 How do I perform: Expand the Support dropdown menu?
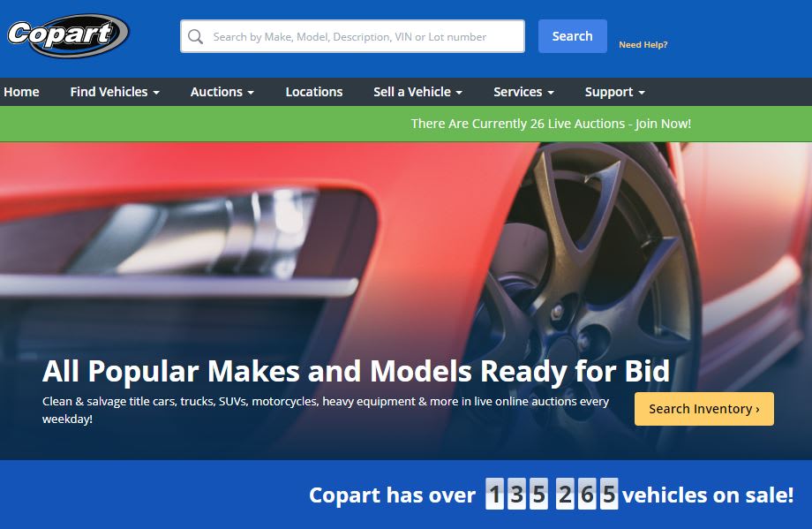(614, 92)
